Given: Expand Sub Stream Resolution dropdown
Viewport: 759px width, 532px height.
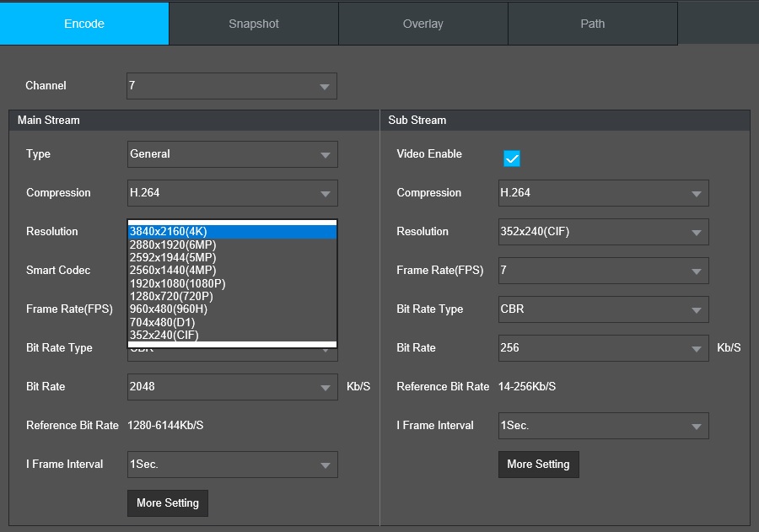Looking at the screenshot, I should tap(604, 232).
